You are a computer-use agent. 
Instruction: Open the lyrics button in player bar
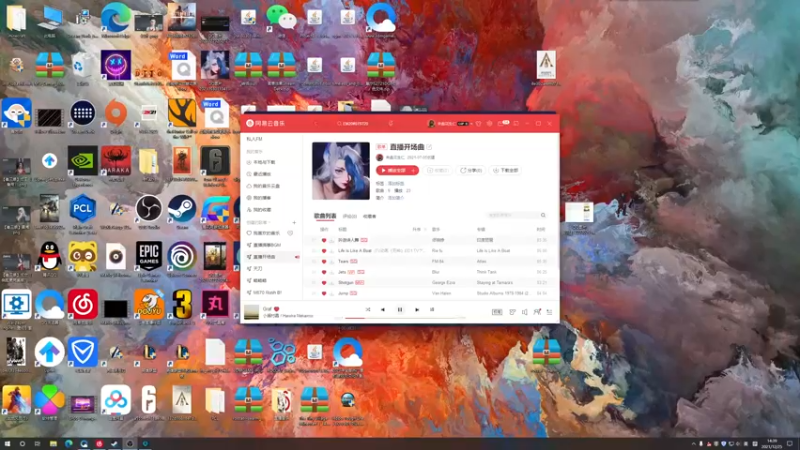coord(497,312)
